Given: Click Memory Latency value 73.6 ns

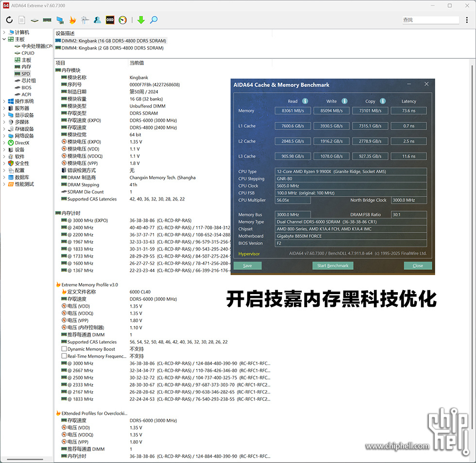Looking at the screenshot, I should point(408,111).
